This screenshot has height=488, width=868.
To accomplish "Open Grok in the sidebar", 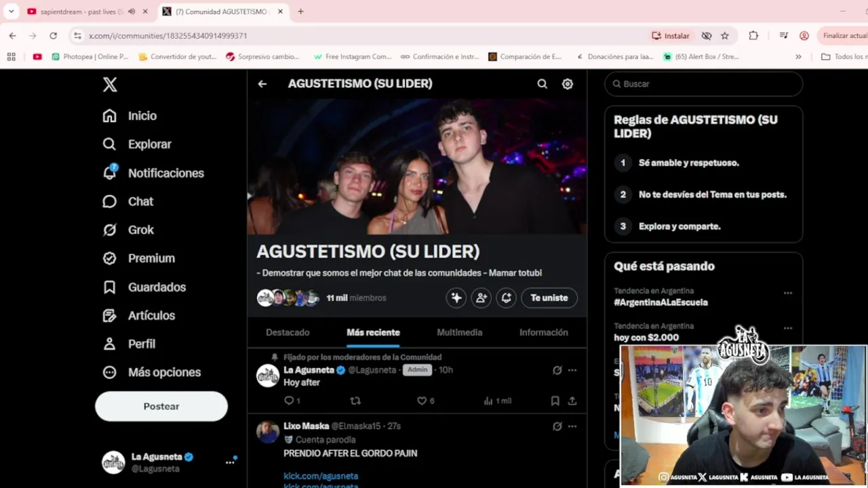I will pyautogui.click(x=128, y=230).
